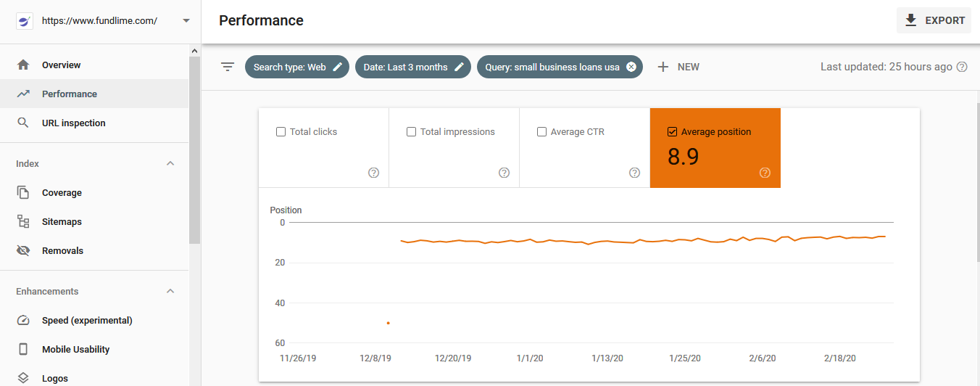Click the Speed gauge icon
Viewport: 980px width, 386px height.
[23, 320]
